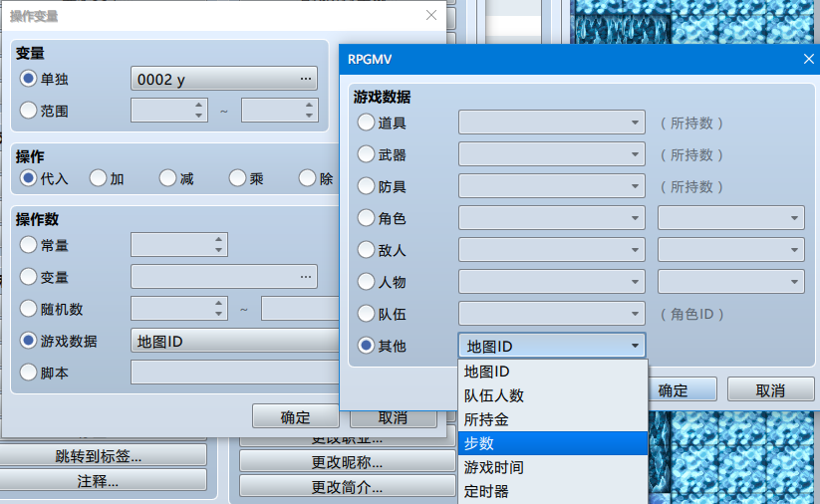
Task: Open the 人物 character dropdown
Action: tap(552, 282)
